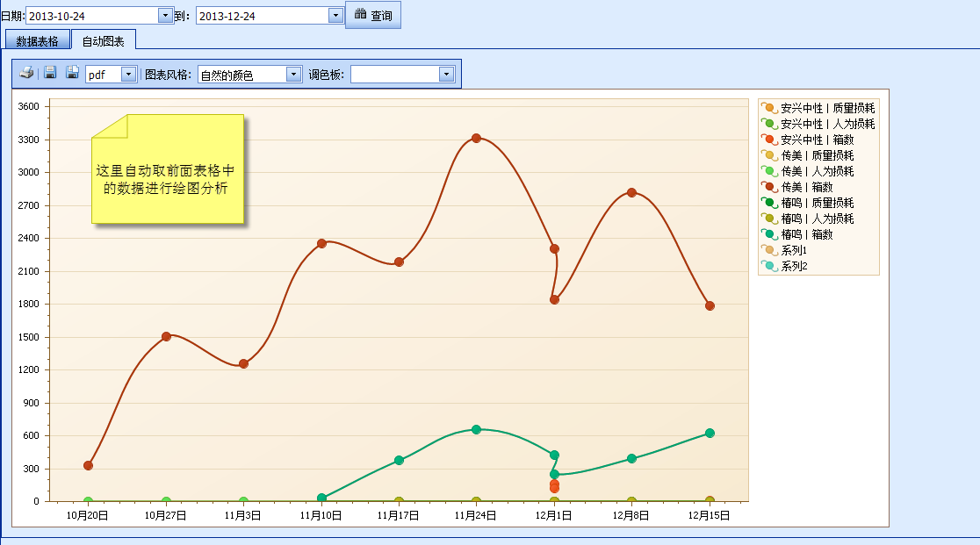Click the green data point at 12月8日
This screenshot has height=545, width=980.
(632, 458)
